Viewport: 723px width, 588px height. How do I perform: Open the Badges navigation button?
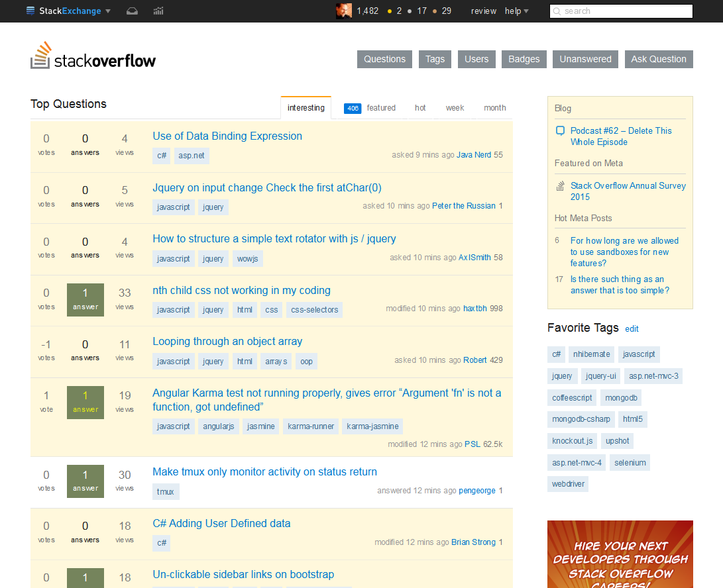click(524, 59)
